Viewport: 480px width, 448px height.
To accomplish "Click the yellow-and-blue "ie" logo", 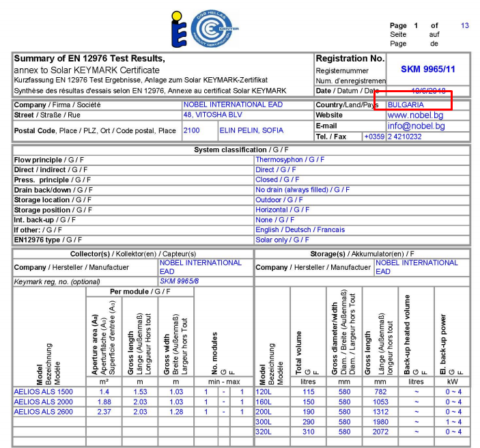I will (x=179, y=29).
